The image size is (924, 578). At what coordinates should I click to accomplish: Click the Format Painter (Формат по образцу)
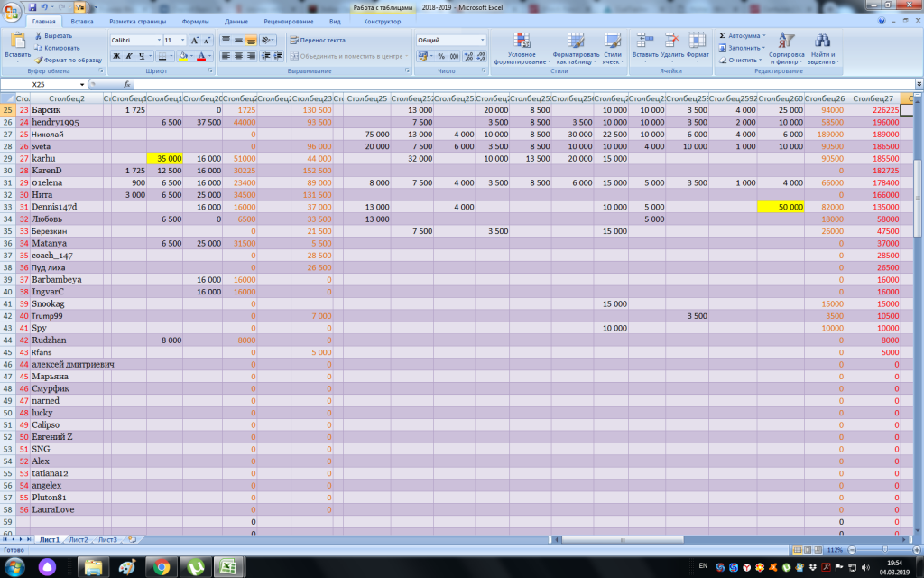[x=69, y=60]
